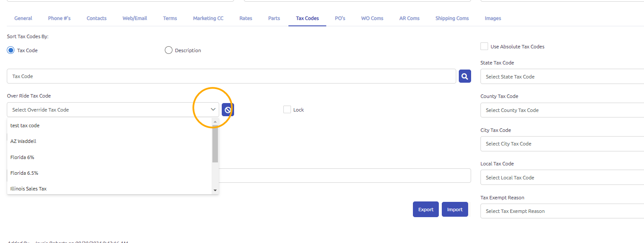Image resolution: width=644 pixels, height=243 pixels.
Task: Select the Tax Code sort radio button
Action: [x=11, y=50]
